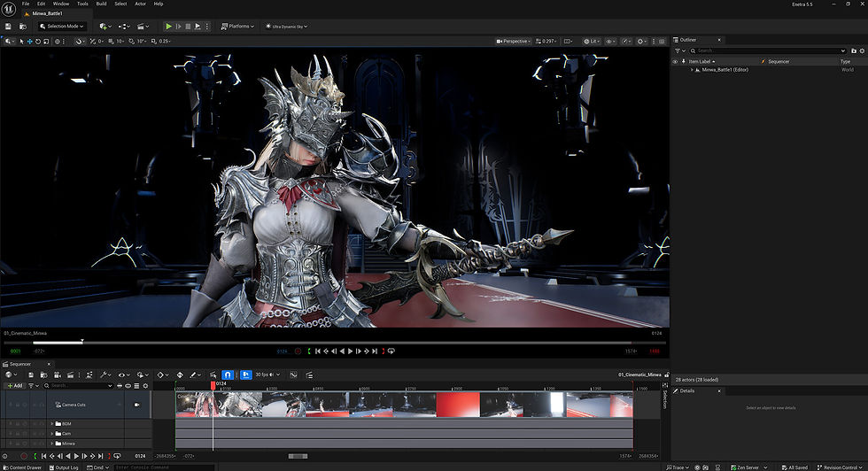Open the Outliner settings gear
Viewport: 868px width, 471px height.
coord(862,50)
